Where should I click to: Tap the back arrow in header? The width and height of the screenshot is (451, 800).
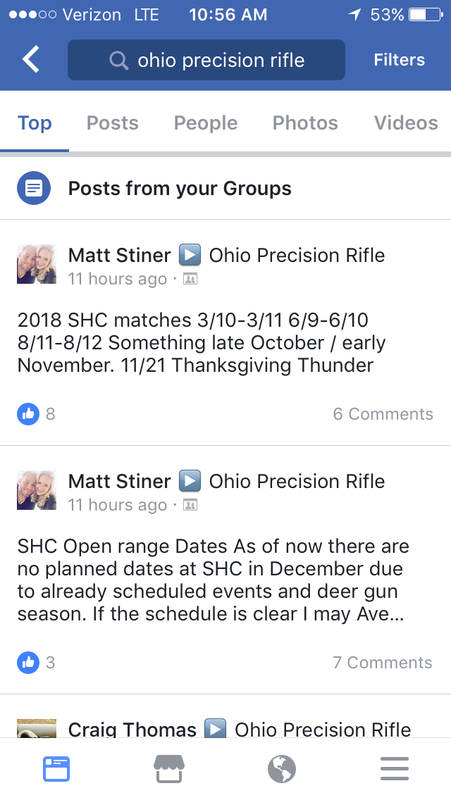point(31,60)
